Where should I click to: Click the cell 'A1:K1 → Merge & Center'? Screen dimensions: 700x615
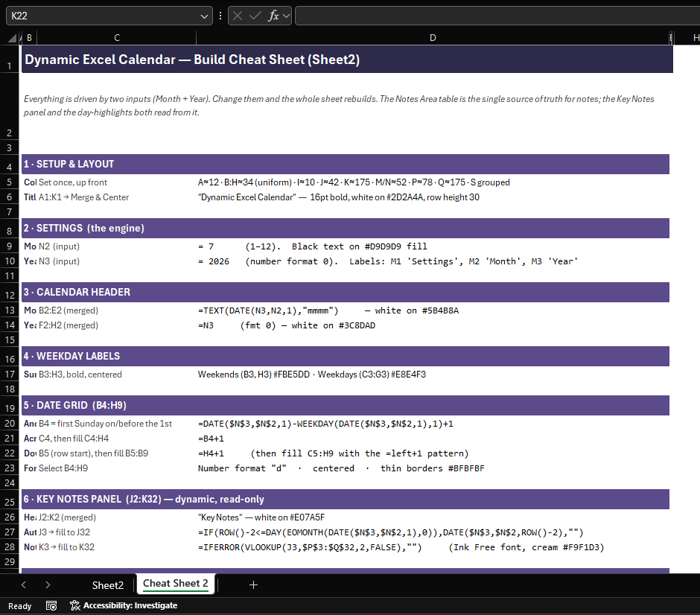tap(116, 197)
